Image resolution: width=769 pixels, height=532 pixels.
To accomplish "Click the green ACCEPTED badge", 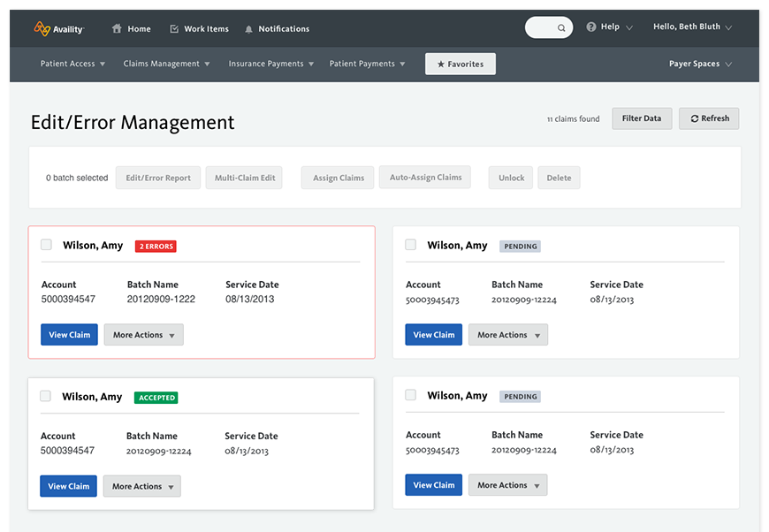I will [156, 398].
